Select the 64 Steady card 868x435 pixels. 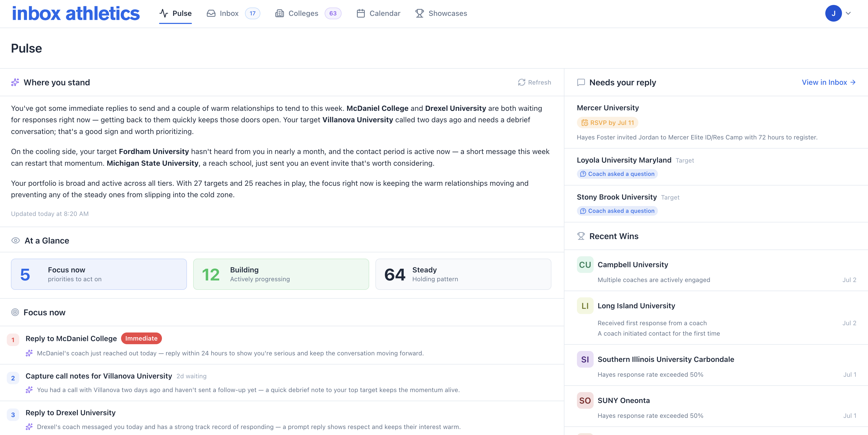tap(463, 274)
